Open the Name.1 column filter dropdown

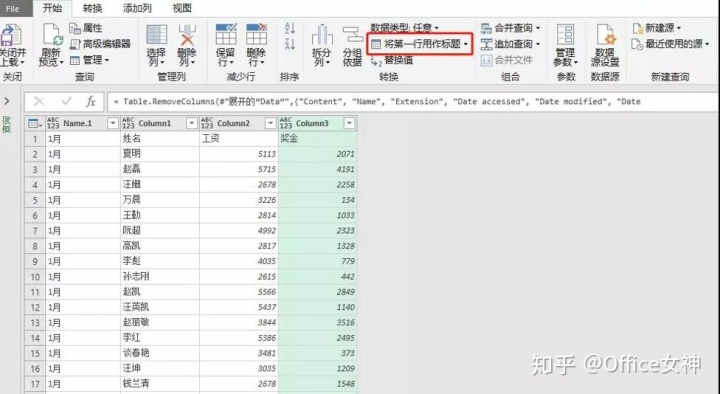pos(112,123)
